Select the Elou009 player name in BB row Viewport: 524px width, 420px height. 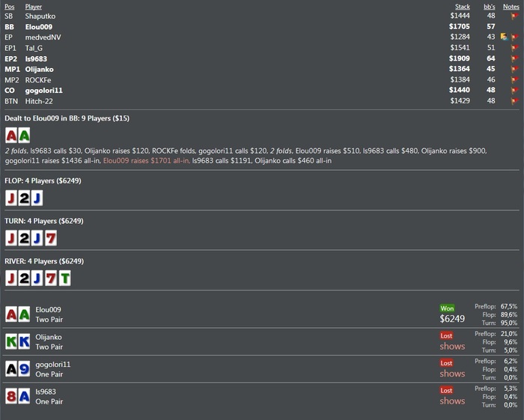point(39,27)
